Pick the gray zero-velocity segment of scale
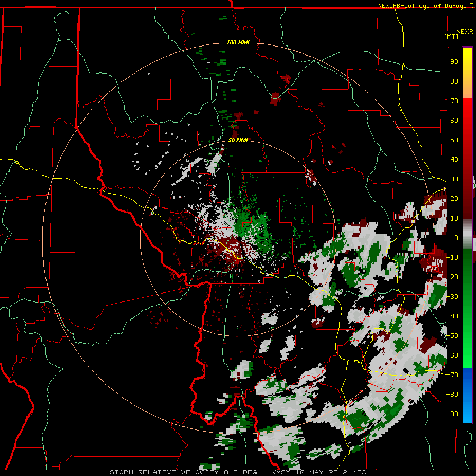The image size is (476, 476). 467,234
